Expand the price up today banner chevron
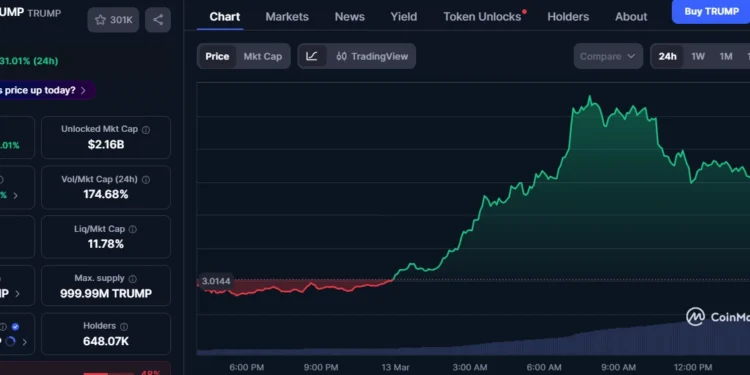Image resolution: width=750 pixels, height=375 pixels. point(83,90)
